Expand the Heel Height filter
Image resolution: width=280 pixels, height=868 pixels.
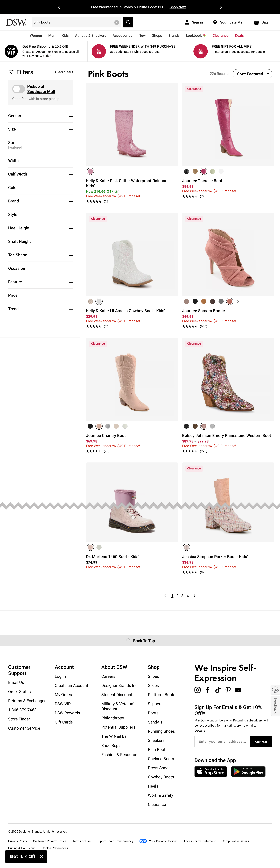[71, 229]
